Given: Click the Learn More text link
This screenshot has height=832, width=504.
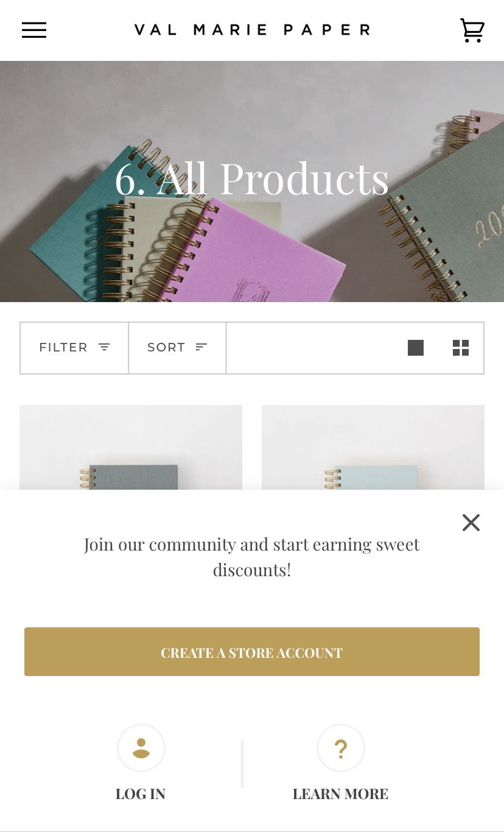Looking at the screenshot, I should [x=340, y=794].
